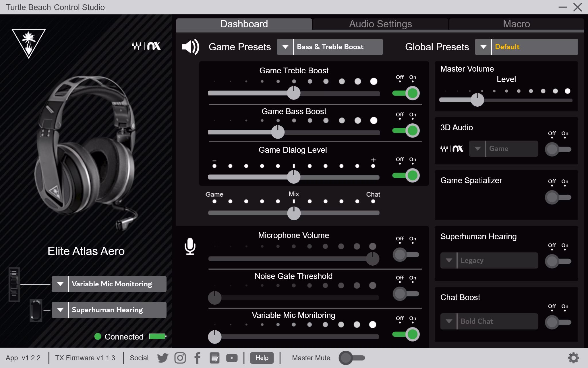The image size is (588, 368).
Task: Click the volume wheel icon by Variable Mic Monitoring
Action: 14,284
